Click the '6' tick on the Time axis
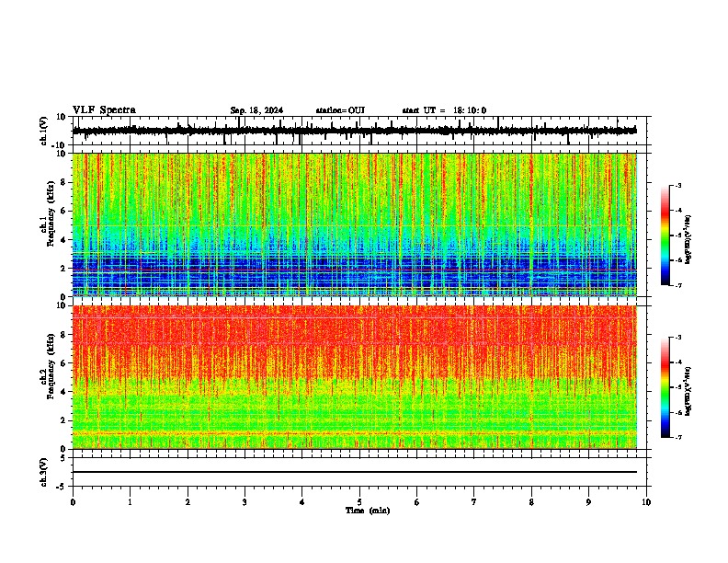728x563 pixels. 417,502
